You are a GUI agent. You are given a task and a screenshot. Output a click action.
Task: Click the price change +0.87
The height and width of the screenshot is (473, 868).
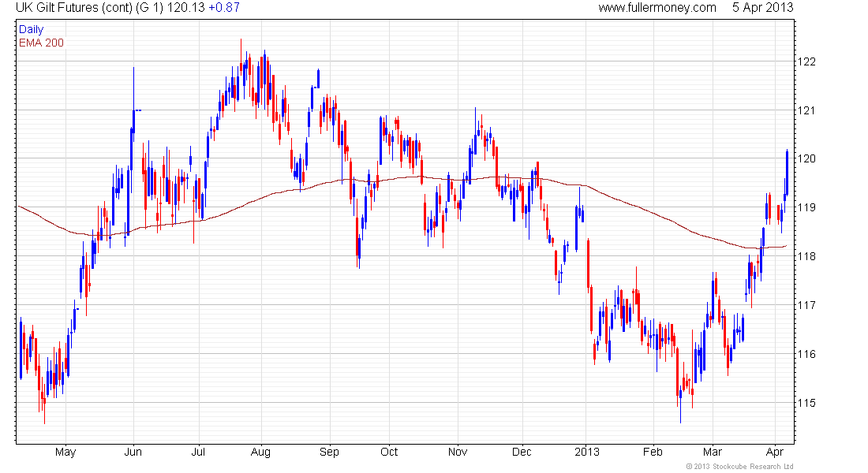pos(223,8)
